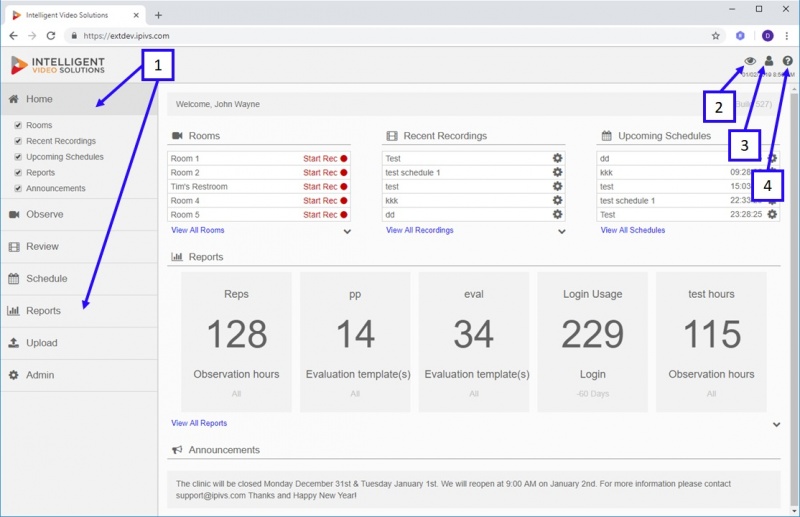This screenshot has width=800, height=517.
Task: Open the eval 34 report card
Action: [473, 342]
